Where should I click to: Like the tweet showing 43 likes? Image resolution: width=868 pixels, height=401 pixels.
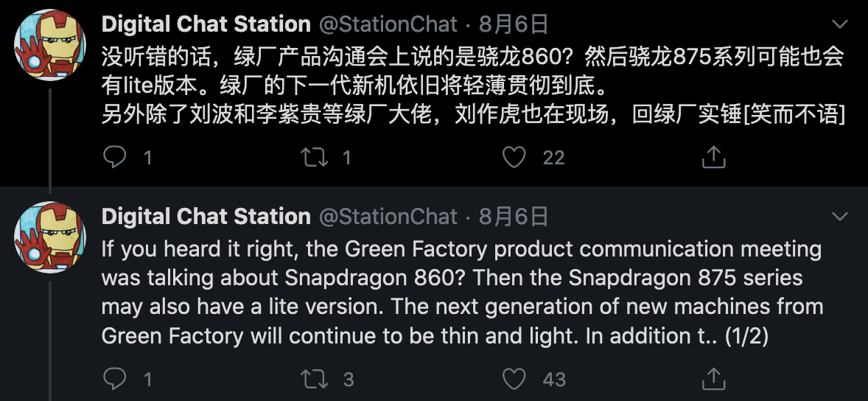click(514, 379)
